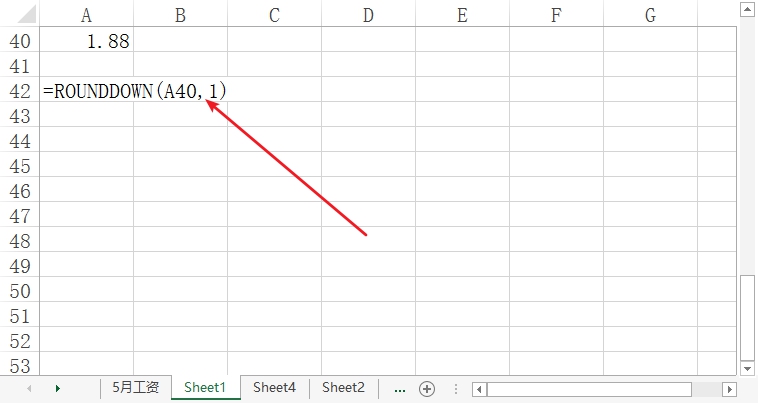758x403 pixels.
Task: Click the select-all corner triangle
Action: [x=26, y=14]
